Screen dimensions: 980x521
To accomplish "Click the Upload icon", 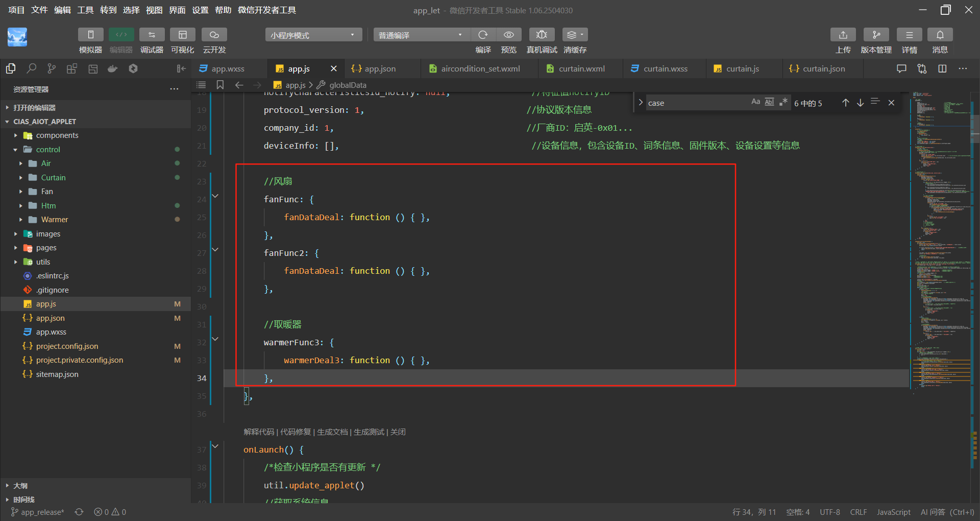I will tap(843, 35).
